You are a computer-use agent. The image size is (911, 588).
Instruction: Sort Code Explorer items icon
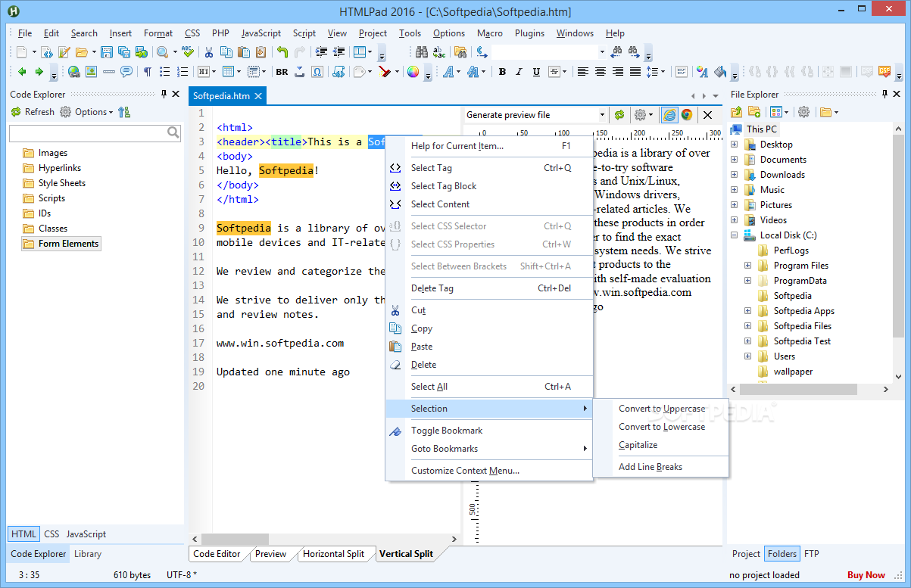[124, 112]
